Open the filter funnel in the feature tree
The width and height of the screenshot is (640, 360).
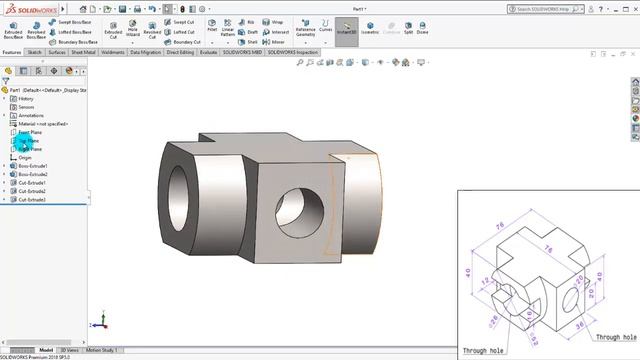pos(5,81)
